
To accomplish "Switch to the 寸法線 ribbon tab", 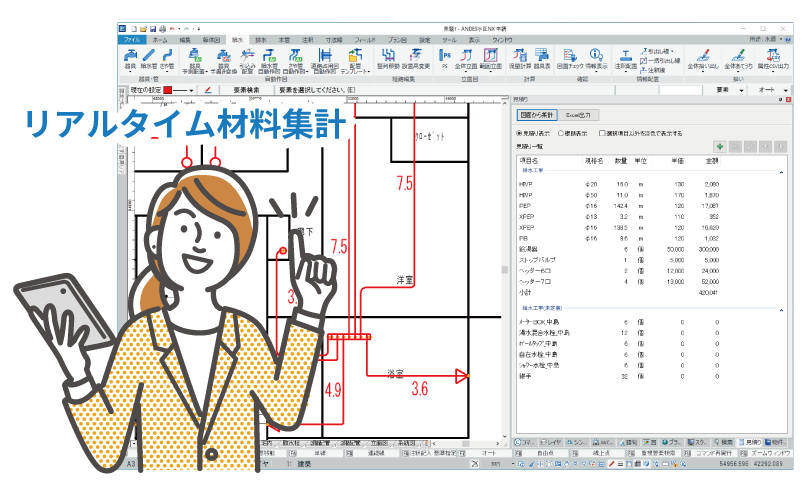I will coord(334,40).
